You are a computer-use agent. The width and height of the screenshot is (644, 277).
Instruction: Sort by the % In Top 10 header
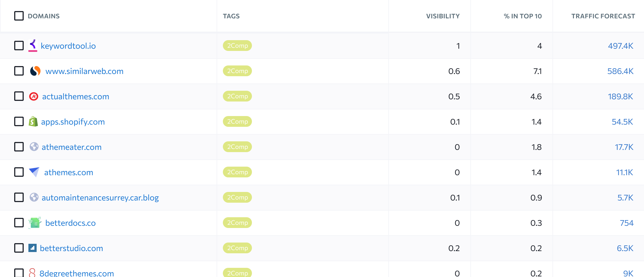point(522,16)
